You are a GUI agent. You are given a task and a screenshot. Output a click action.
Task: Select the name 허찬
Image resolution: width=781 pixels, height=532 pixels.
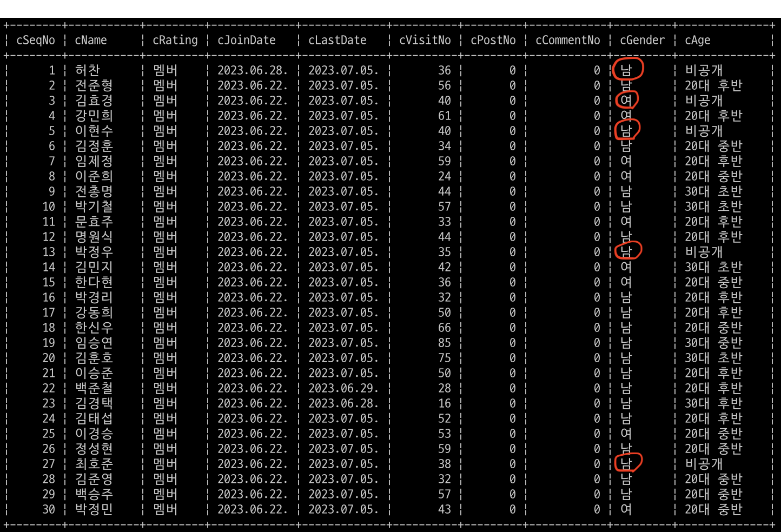pyautogui.click(x=88, y=70)
